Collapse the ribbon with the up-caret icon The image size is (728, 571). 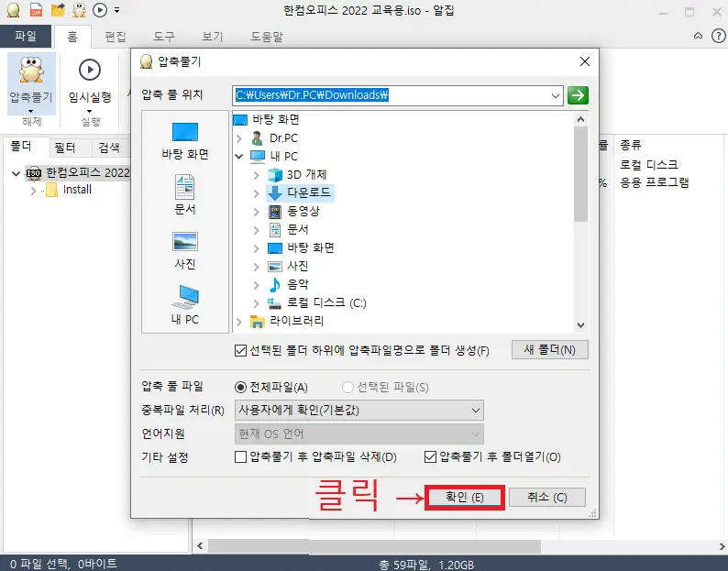[698, 36]
